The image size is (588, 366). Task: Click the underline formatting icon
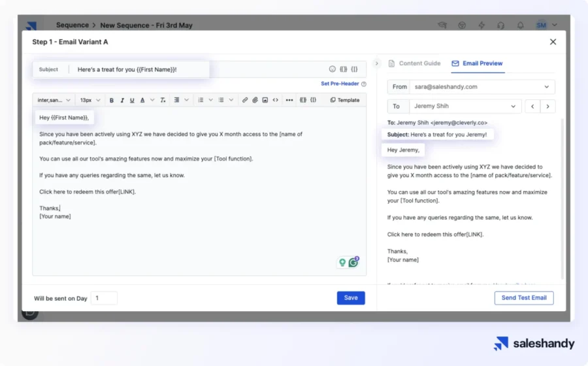(x=132, y=101)
